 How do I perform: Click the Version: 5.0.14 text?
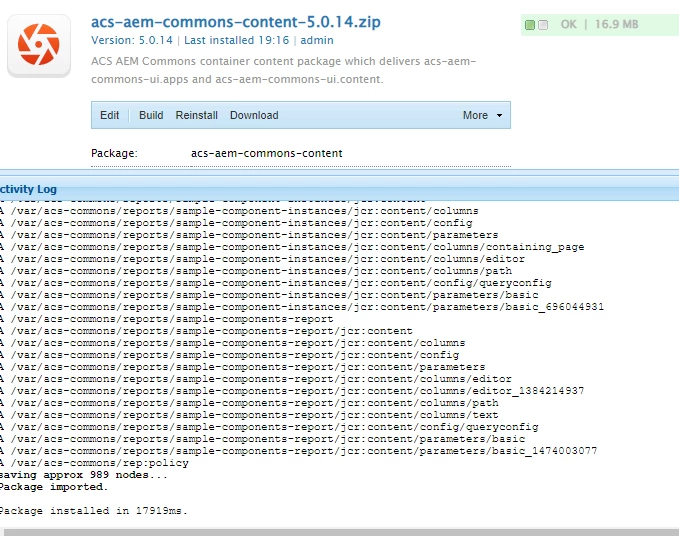132,40
